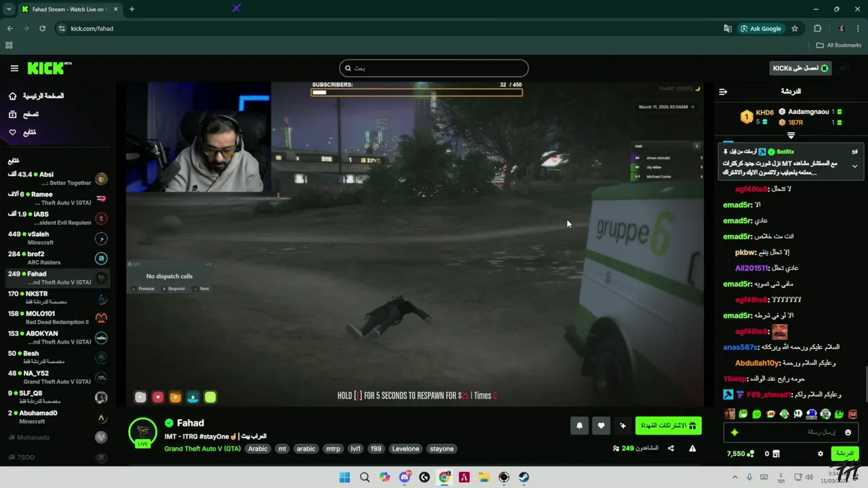This screenshot has width=868, height=488.
Task: Click the KHD6 top gifter entry
Action: [756, 117]
